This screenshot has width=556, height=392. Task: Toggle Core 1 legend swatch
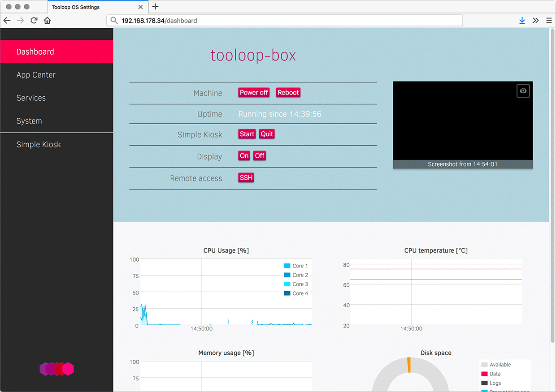(287, 266)
